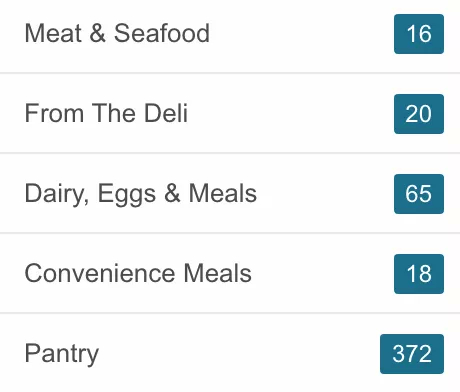Image resolution: width=460 pixels, height=392 pixels.
Task: Select the Convenience Meals label text
Action: 138,273
